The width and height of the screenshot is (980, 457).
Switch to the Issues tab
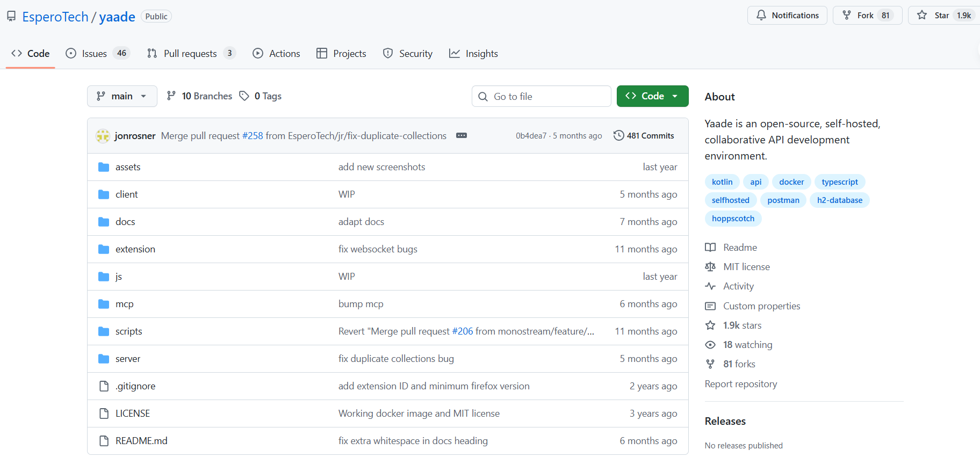coord(94,54)
